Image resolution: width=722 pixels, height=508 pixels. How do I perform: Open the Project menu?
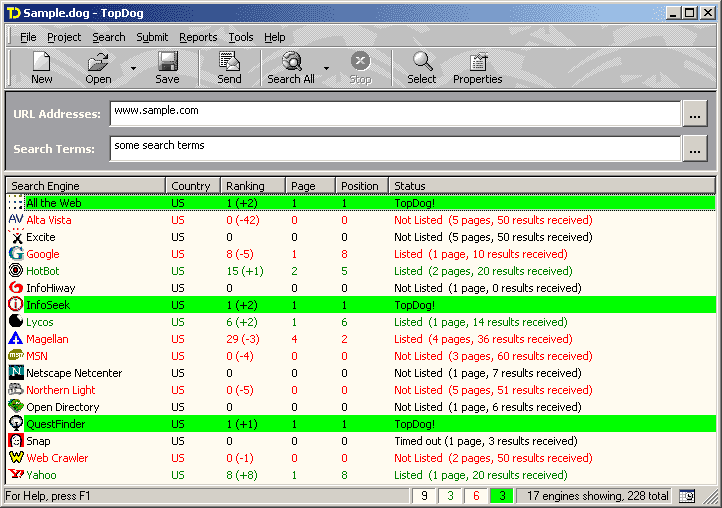pos(64,37)
